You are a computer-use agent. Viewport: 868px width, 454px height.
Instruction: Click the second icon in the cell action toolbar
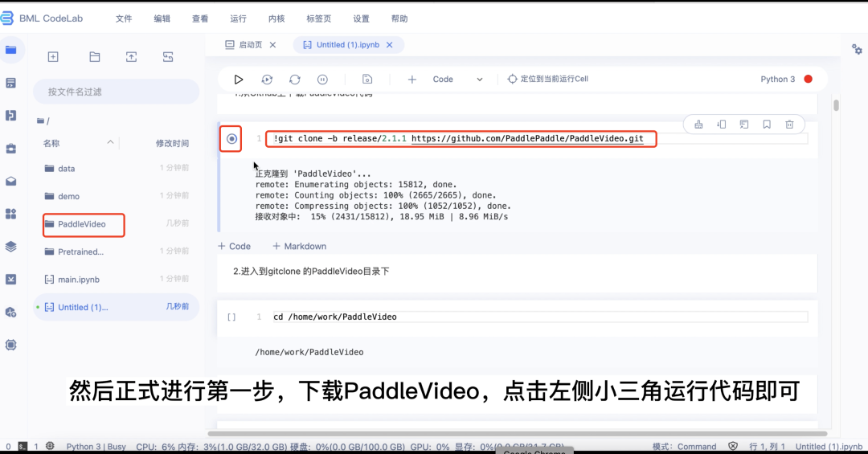[721, 125]
